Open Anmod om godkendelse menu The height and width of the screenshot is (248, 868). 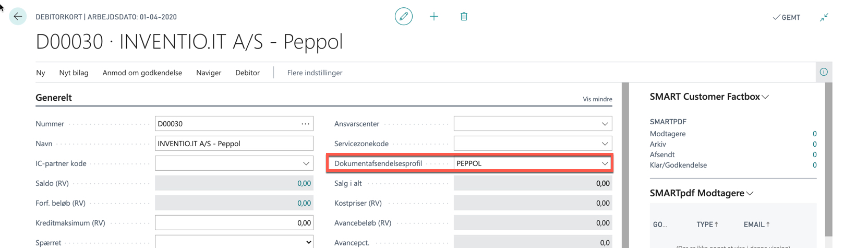(142, 73)
